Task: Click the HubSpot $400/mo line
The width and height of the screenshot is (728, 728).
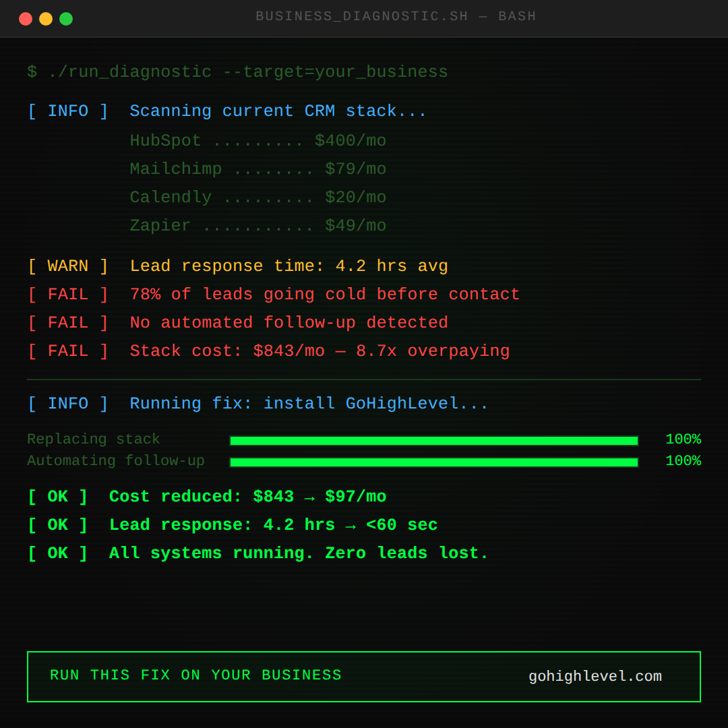Action: 257,140
